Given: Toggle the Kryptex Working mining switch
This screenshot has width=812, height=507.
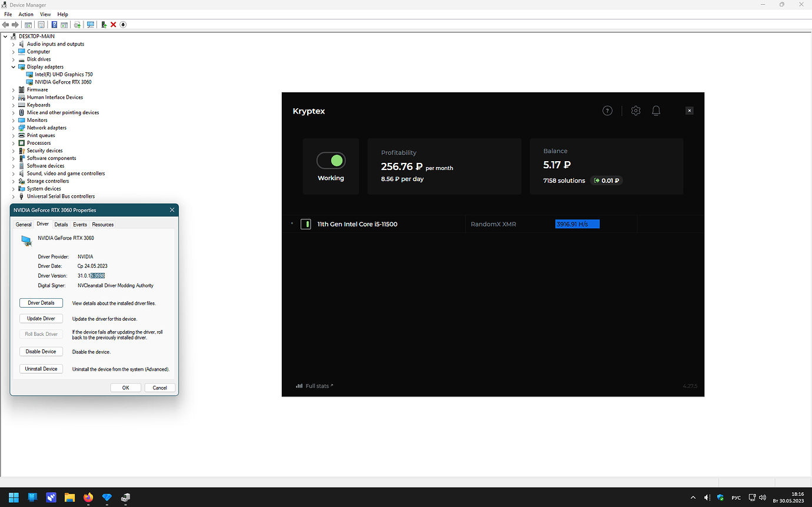Looking at the screenshot, I should click(331, 161).
